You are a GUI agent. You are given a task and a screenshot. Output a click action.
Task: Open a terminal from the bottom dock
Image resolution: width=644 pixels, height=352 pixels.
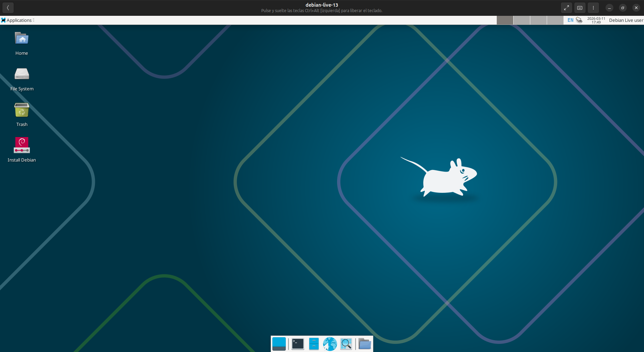point(297,344)
